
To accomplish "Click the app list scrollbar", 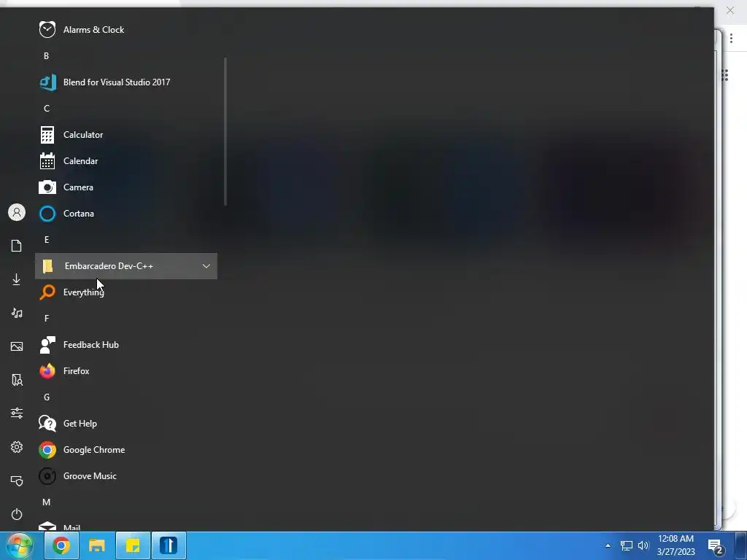I will click(x=225, y=132).
